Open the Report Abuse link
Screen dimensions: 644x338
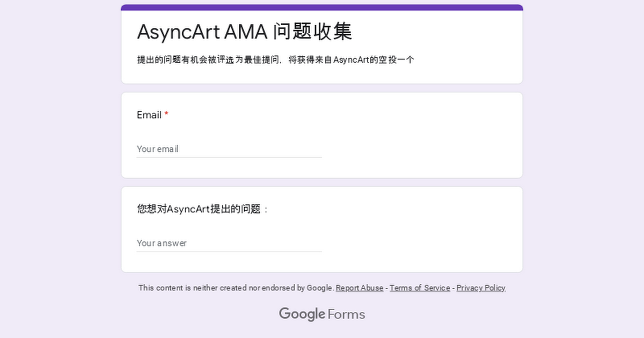pos(360,288)
